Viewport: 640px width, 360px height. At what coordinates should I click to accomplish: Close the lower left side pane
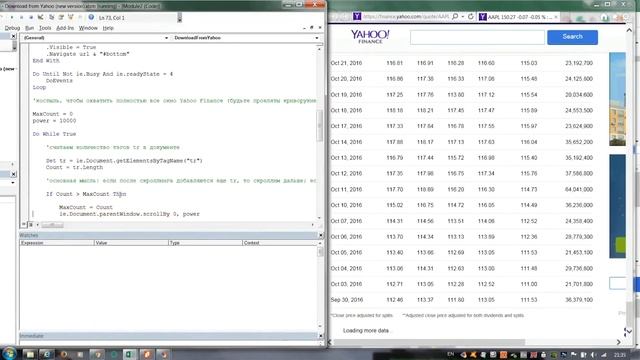pos(13,174)
